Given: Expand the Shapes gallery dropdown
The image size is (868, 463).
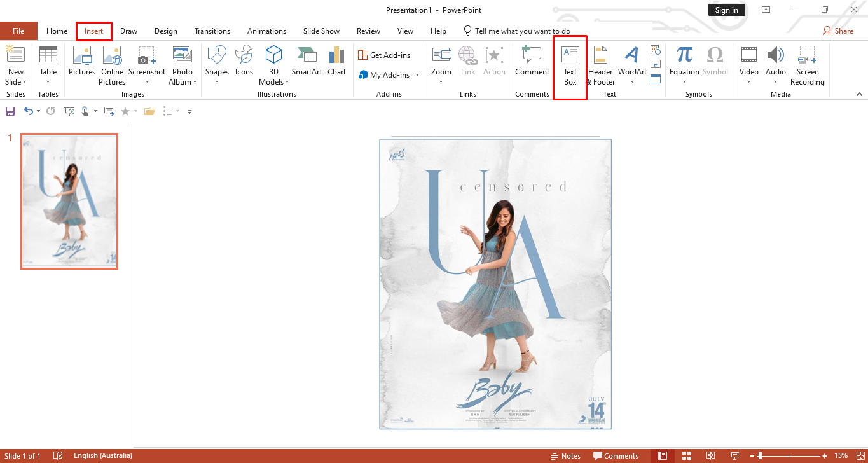Looking at the screenshot, I should (x=217, y=81).
